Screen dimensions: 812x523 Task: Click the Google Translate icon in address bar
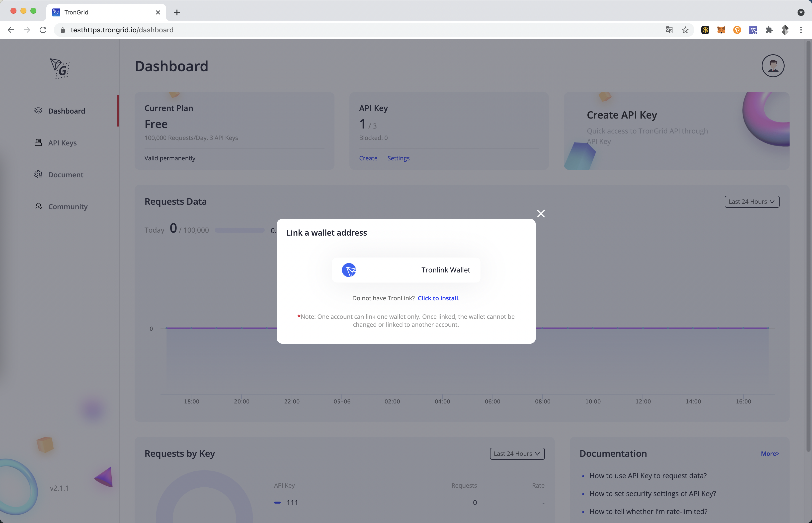[669, 30]
